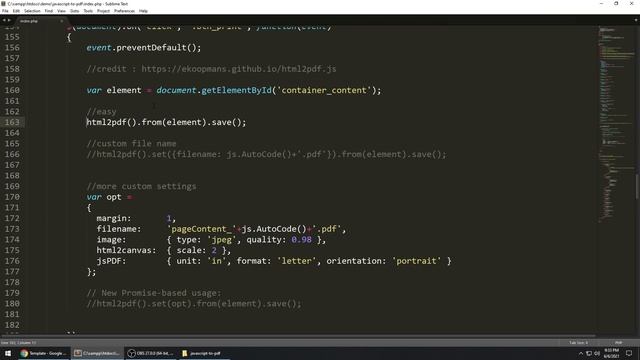Click the '//more custom settings' comment
640x360 pixels.
(141, 186)
